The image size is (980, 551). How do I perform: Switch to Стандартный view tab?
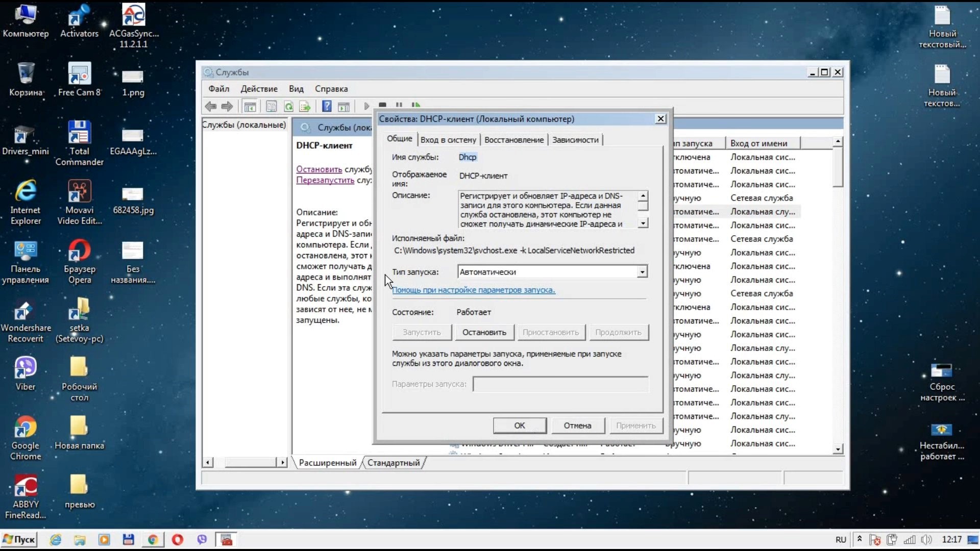[x=394, y=463]
